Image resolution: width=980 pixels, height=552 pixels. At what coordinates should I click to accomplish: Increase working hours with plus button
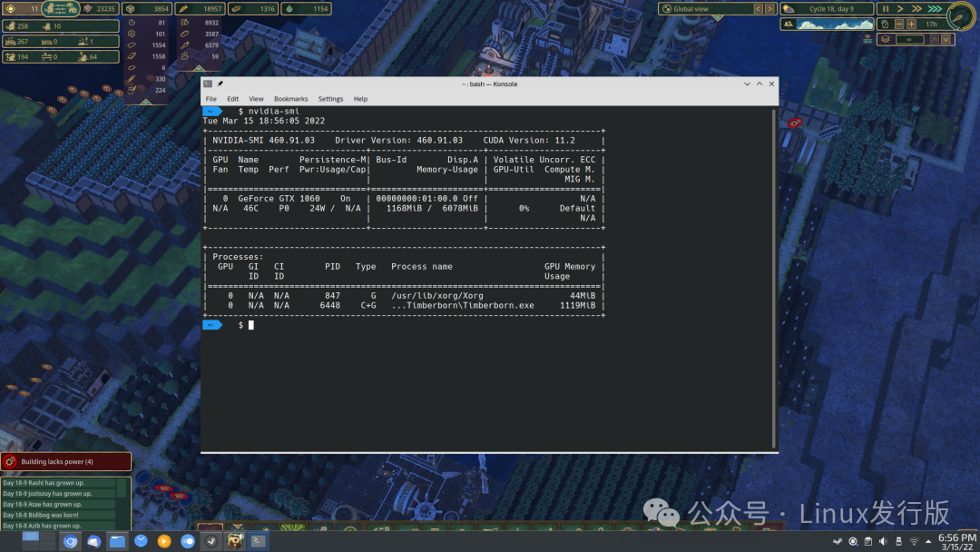click(909, 25)
